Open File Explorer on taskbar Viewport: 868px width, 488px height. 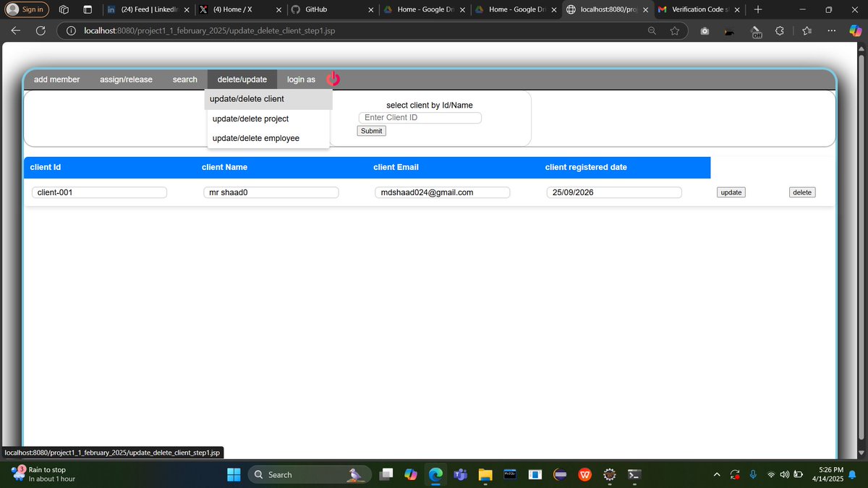click(485, 474)
